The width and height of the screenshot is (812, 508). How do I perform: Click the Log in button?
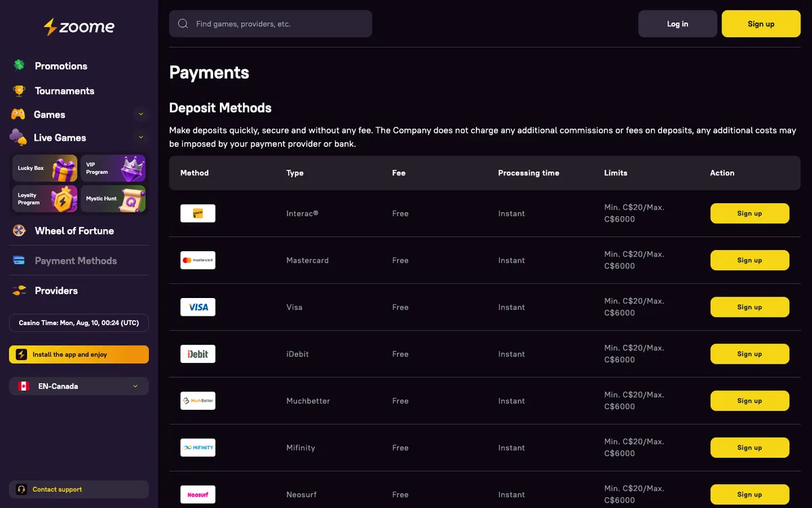click(x=677, y=24)
